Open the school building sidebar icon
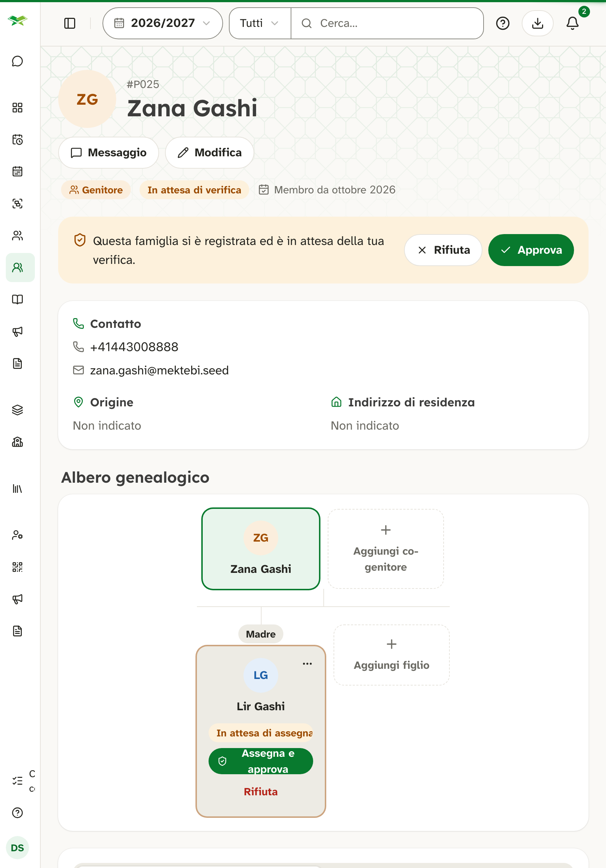606x868 pixels. point(17,442)
